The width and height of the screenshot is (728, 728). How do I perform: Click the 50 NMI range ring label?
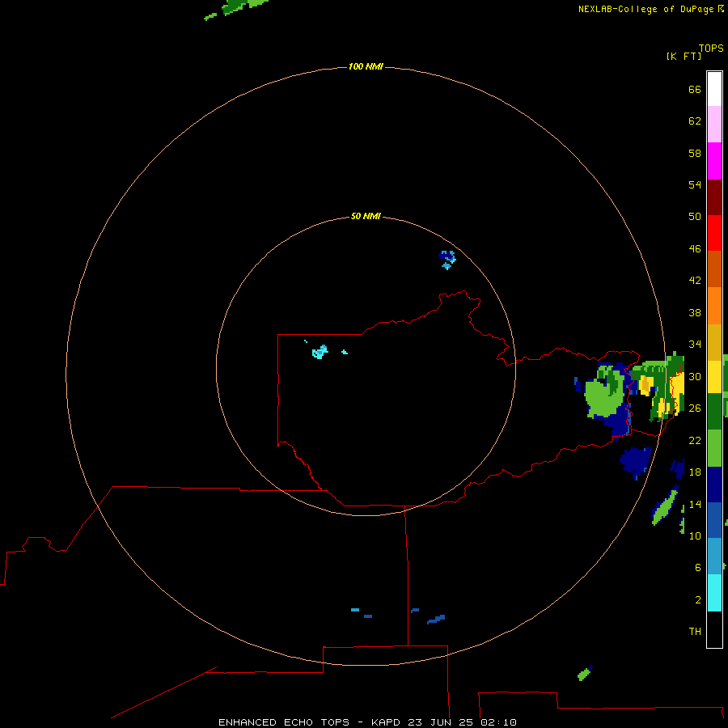click(366, 216)
